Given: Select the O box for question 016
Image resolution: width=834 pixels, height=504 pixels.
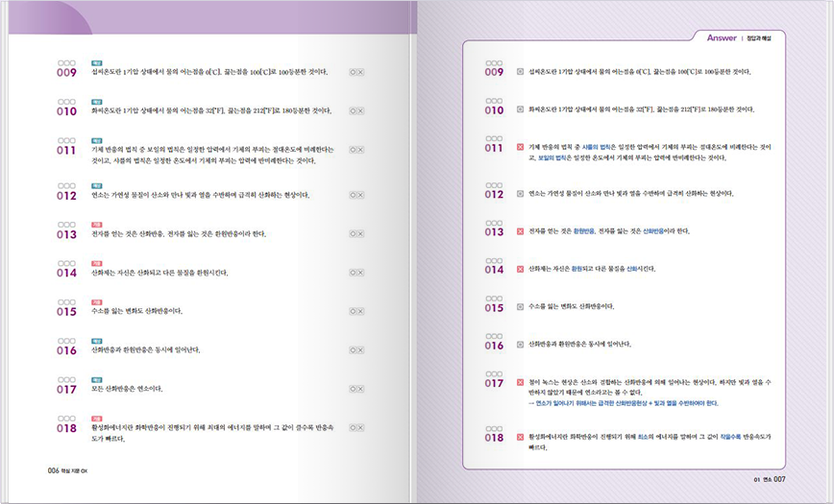Looking at the screenshot, I should pos(353,351).
